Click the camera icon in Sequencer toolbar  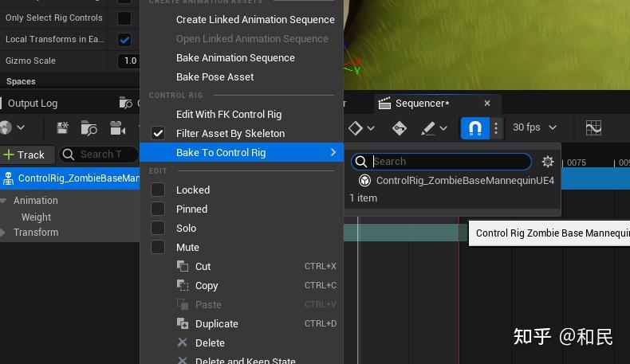(117, 127)
